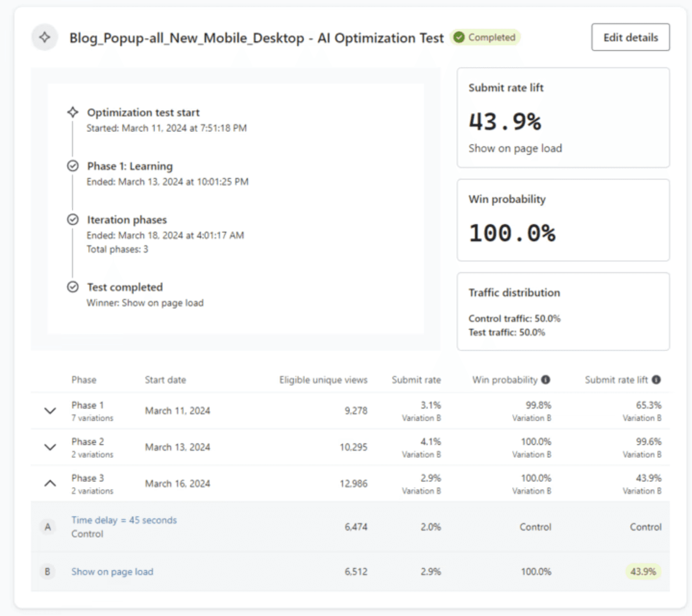The height and width of the screenshot is (616, 692).
Task: Click the Optimization test start sparkle icon
Action: tap(73, 112)
